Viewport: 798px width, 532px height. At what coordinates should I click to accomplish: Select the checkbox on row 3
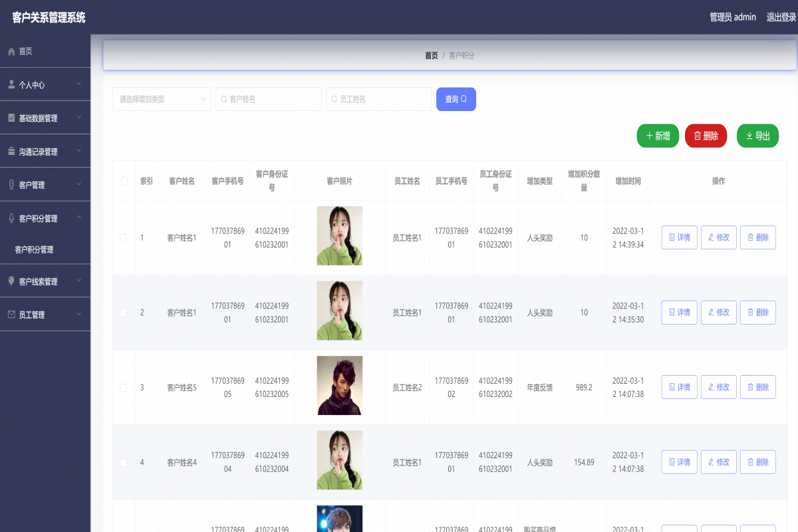click(x=124, y=386)
